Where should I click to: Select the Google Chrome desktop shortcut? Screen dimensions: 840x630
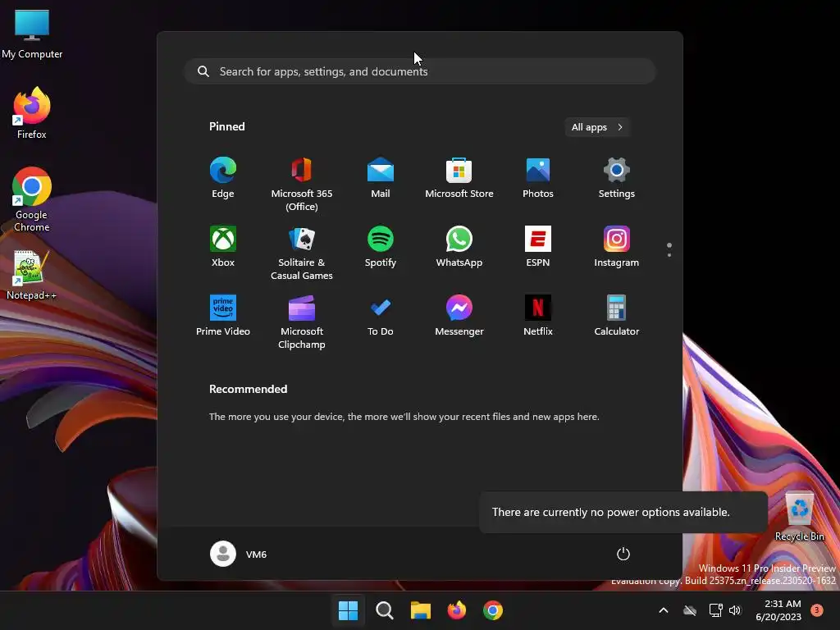pos(32,199)
